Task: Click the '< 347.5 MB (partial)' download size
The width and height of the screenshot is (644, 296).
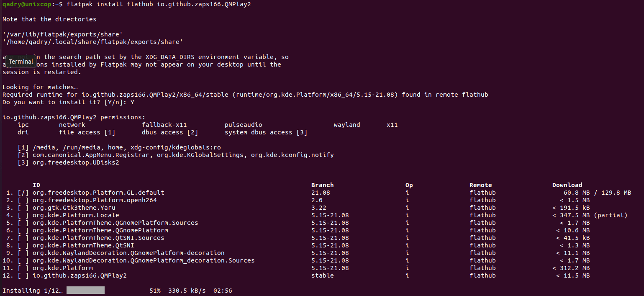Action: [590, 215]
